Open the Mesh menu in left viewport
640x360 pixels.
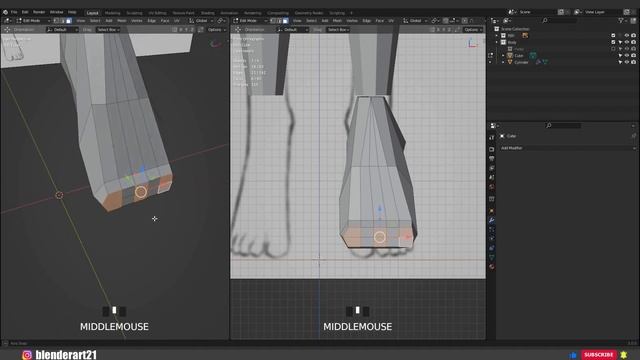pos(122,20)
